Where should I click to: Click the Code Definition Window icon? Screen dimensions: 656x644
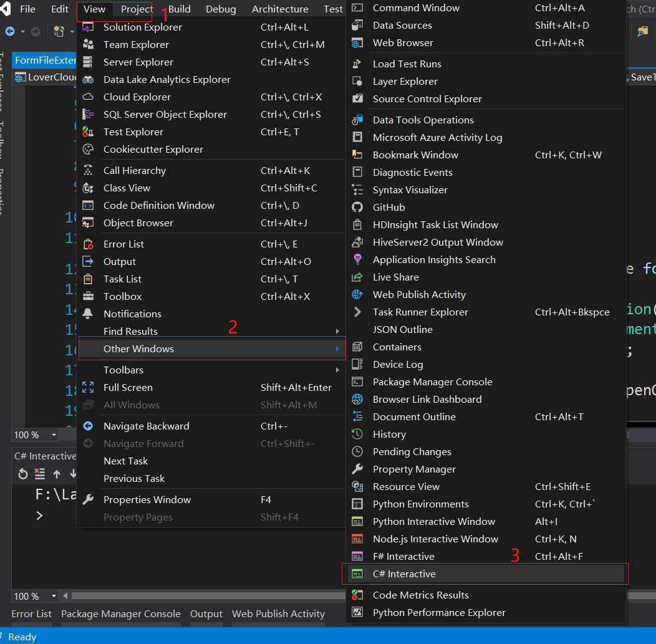(88, 206)
